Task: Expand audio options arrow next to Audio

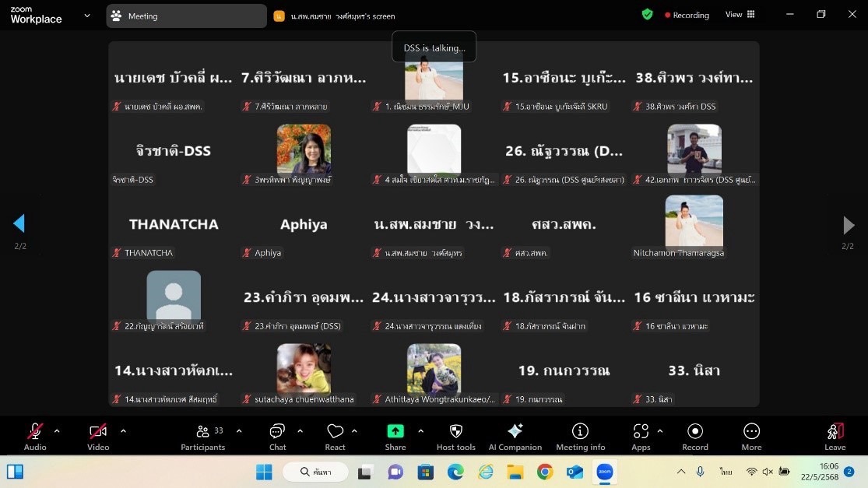Action: tap(57, 430)
